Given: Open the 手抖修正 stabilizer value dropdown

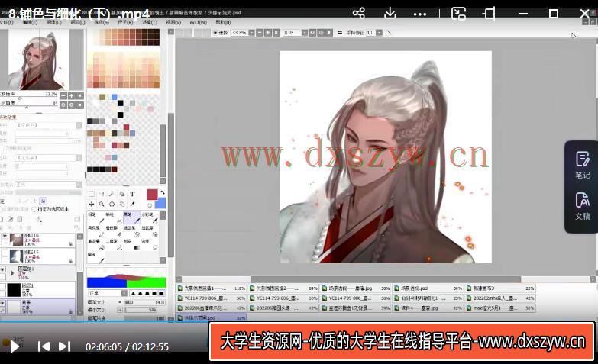Looking at the screenshot, I should pos(379,33).
